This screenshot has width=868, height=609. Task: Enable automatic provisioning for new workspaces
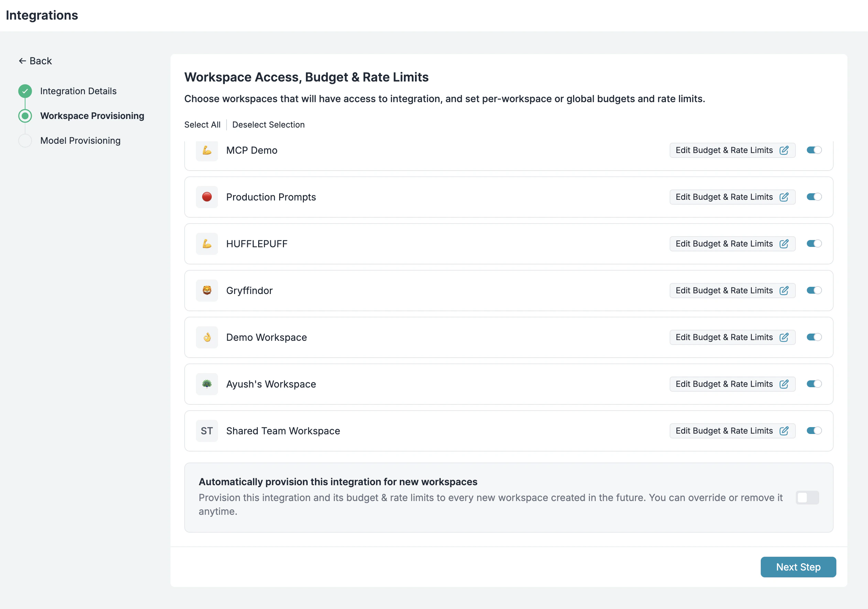pos(807,498)
